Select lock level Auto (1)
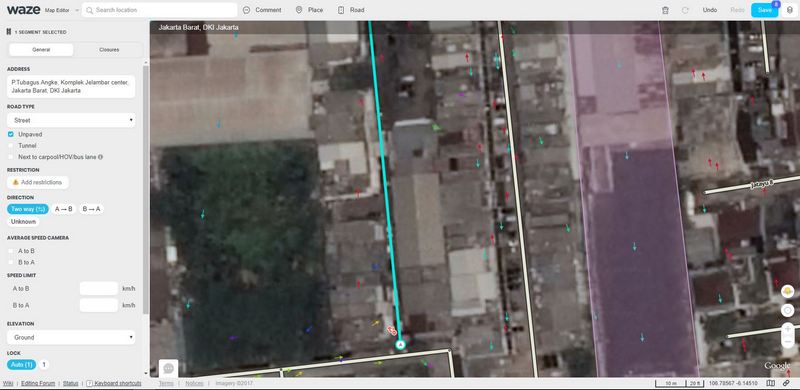 click(22, 364)
